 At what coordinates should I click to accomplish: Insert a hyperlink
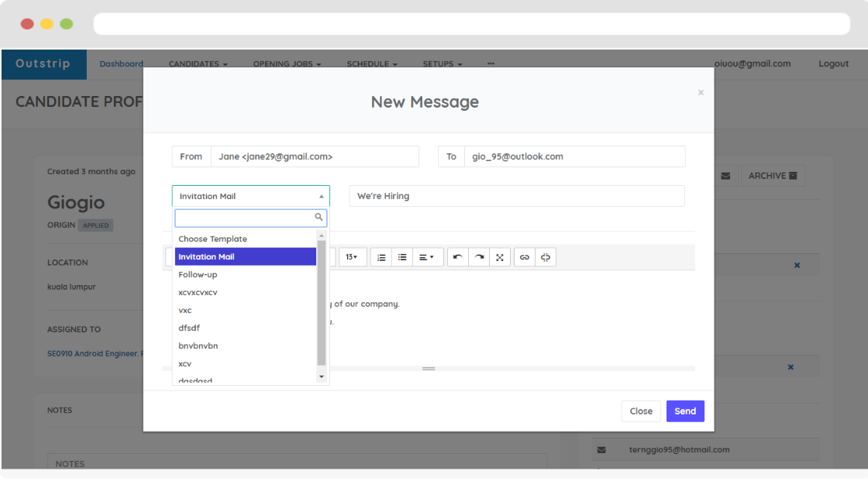tap(524, 257)
